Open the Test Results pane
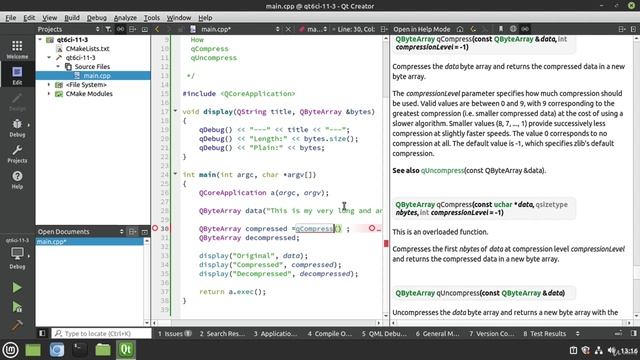The height and width of the screenshot is (360, 640). click(544, 333)
